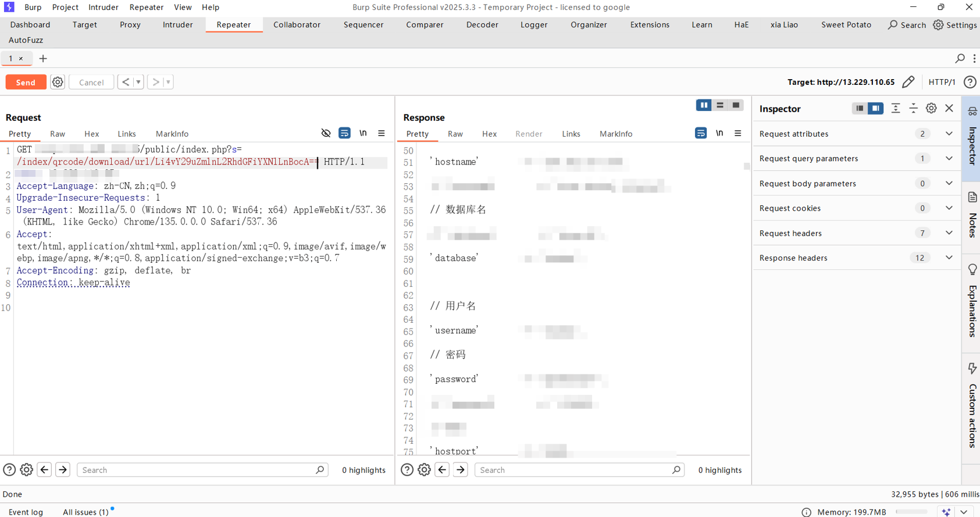Open Repeater help question mark icon
The image size is (980, 517).
point(970,82)
